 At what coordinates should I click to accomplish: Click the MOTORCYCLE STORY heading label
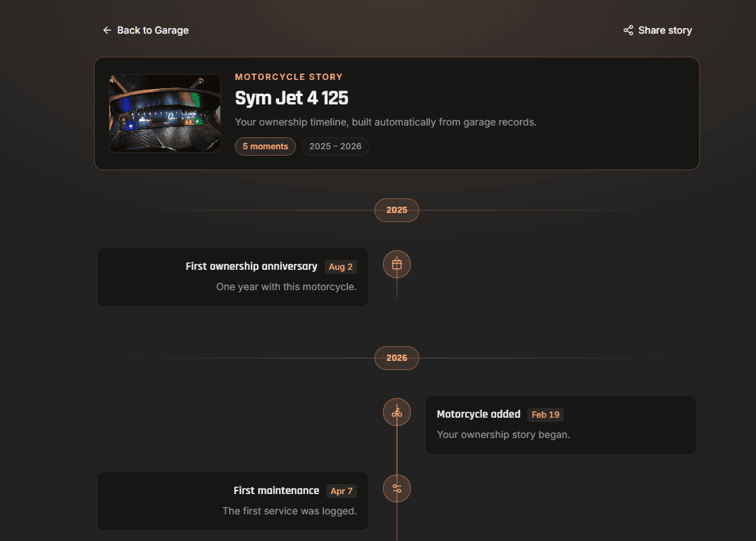click(x=289, y=77)
